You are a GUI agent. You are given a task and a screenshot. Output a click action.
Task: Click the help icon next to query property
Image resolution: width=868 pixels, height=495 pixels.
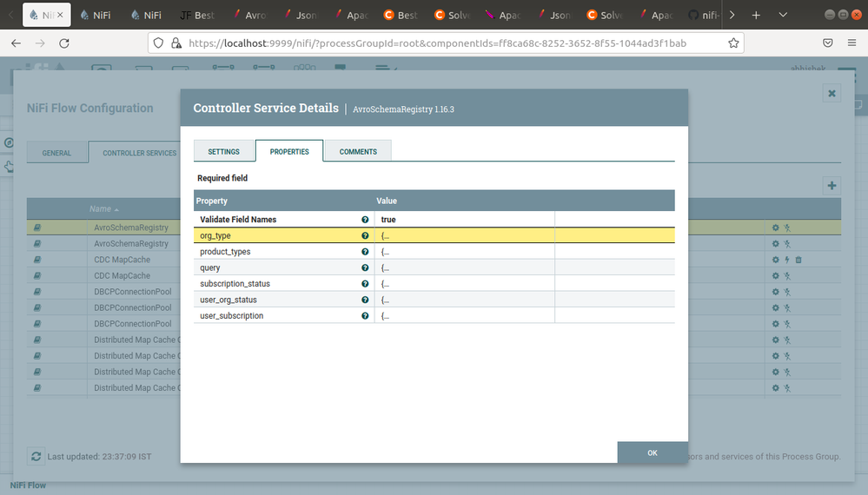click(x=365, y=267)
